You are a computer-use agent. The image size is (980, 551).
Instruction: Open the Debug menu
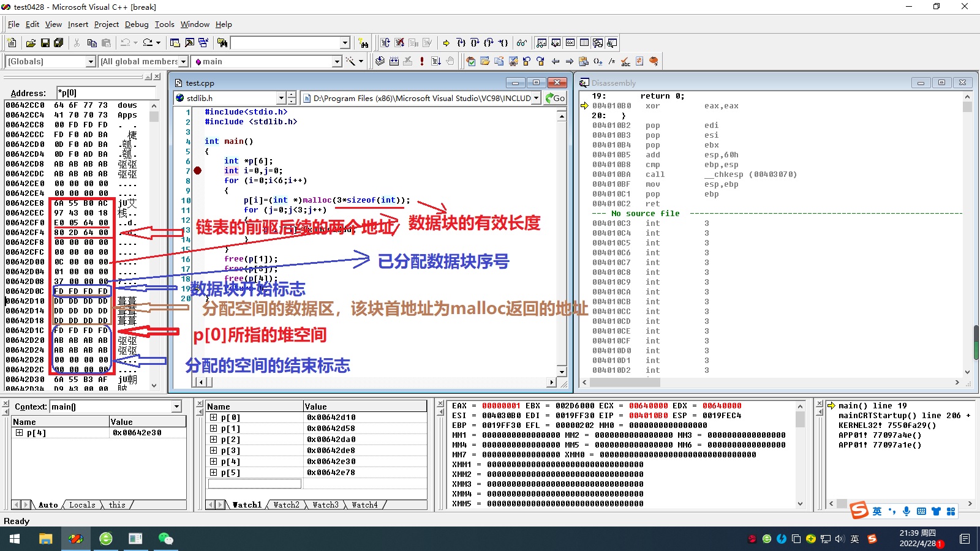(137, 24)
